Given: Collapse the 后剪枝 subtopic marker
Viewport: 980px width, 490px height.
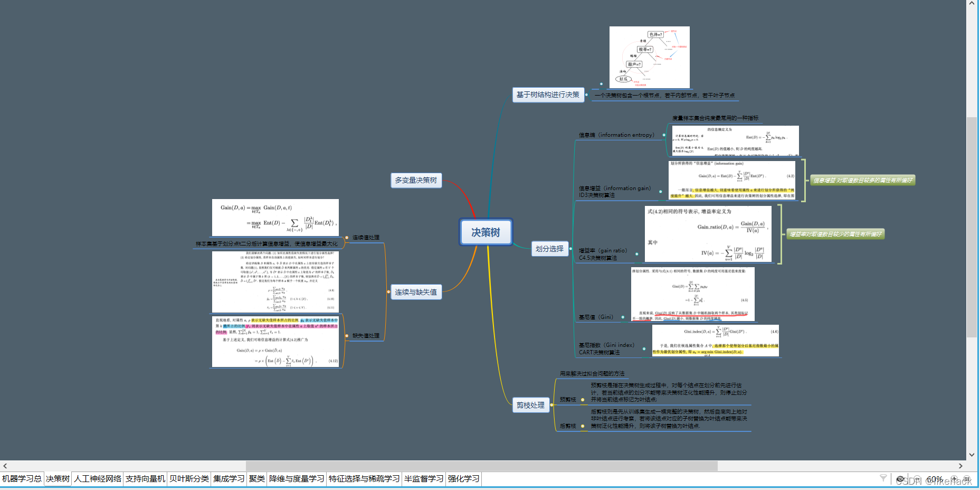Looking at the screenshot, I should coord(583,426).
